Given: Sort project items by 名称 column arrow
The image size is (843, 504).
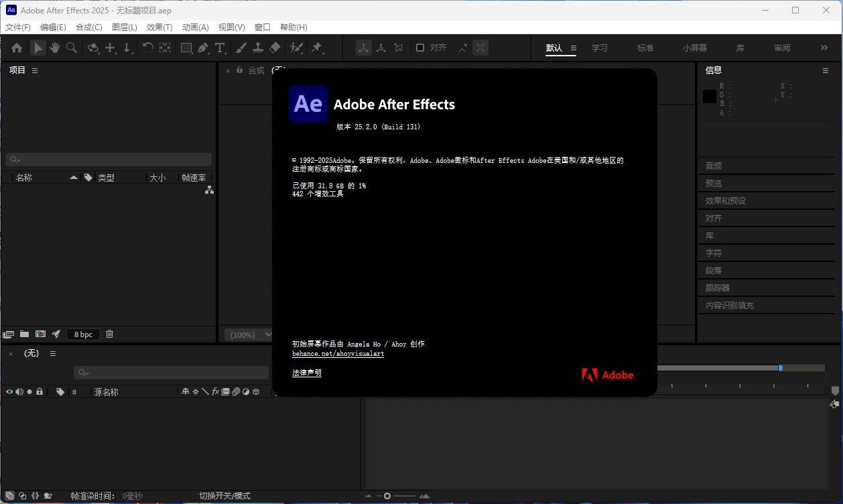Looking at the screenshot, I should point(74,178).
